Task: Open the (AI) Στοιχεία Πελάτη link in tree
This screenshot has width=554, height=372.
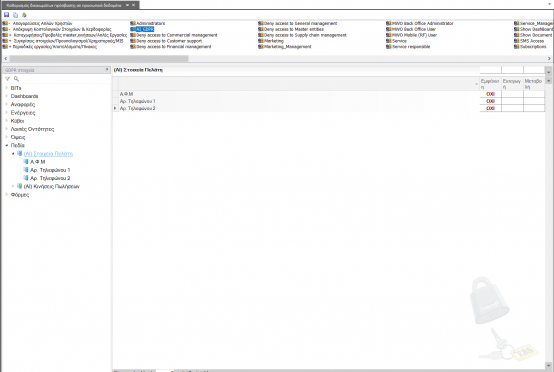Action: [48, 153]
